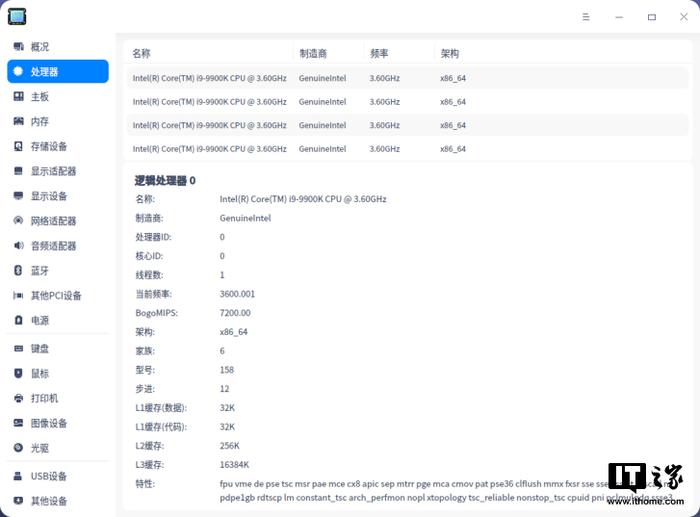View 网络适配器 network adapter icon section
This screenshot has width=700, height=517.
coord(18,221)
